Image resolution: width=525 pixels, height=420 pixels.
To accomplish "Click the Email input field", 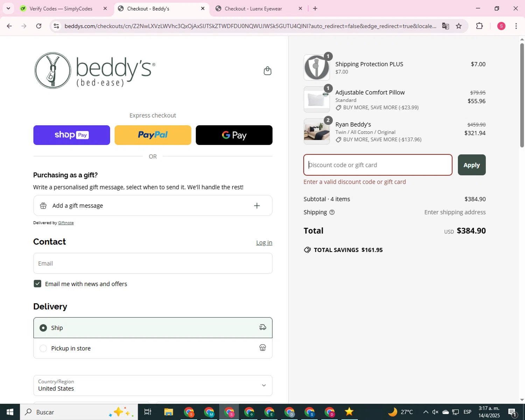I will (x=153, y=263).
